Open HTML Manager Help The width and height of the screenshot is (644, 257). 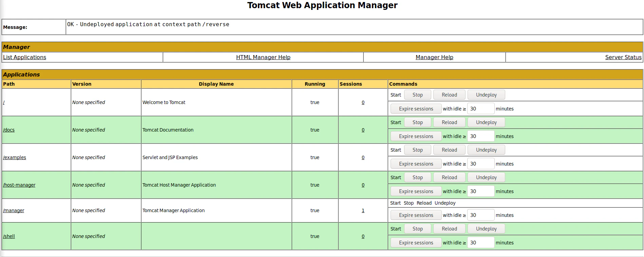(x=263, y=57)
